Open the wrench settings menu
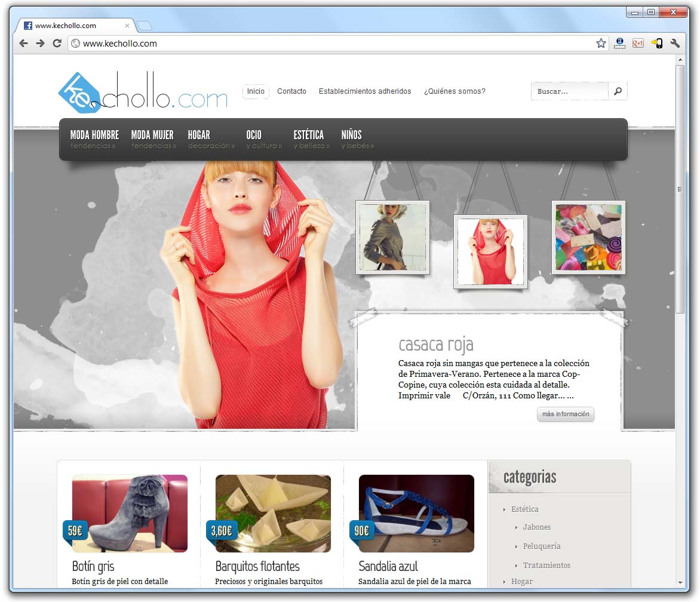This screenshot has height=602, width=700. tap(675, 43)
